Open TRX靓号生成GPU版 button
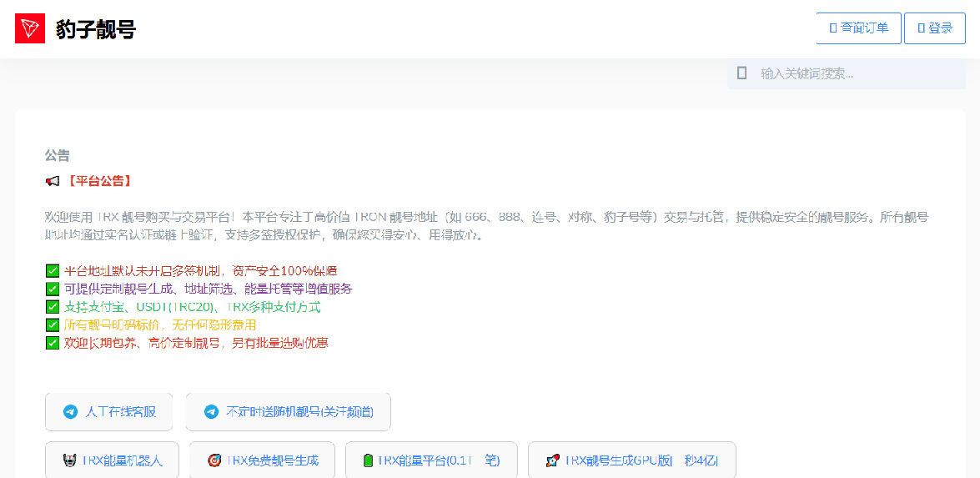The image size is (980, 478). click(x=632, y=460)
